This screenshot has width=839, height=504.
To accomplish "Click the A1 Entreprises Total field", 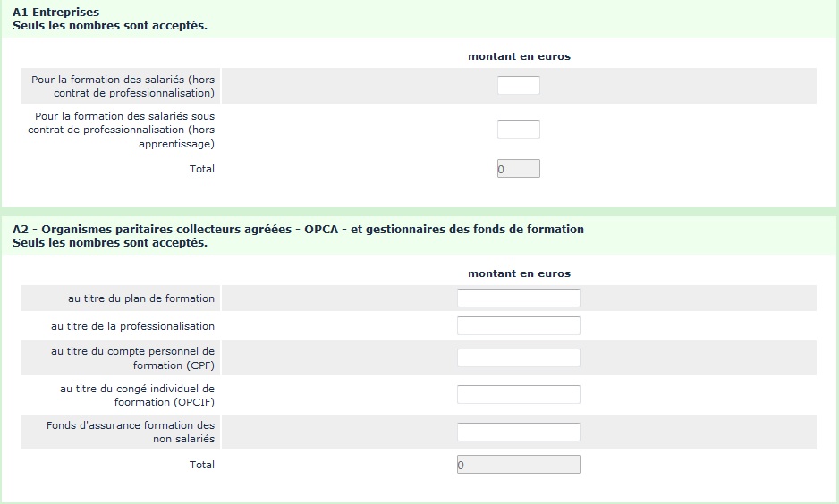I will tap(518, 169).
